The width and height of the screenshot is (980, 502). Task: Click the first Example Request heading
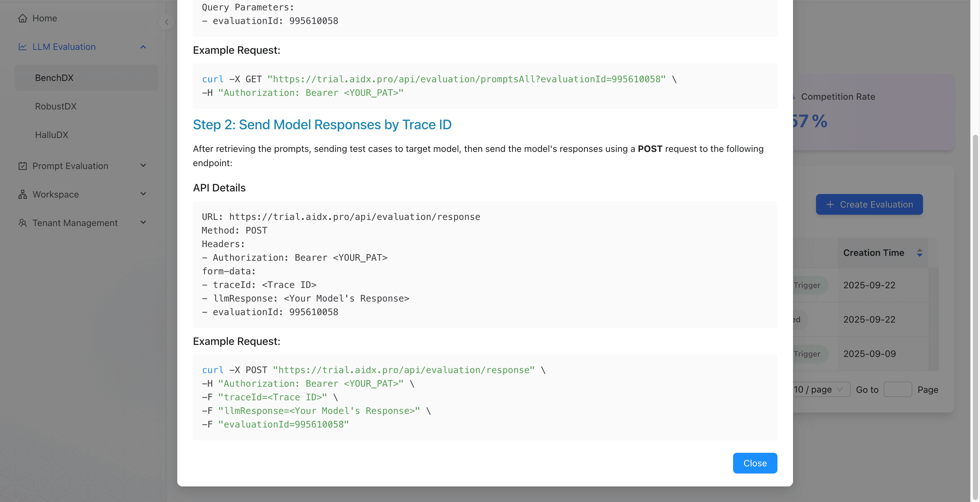[x=236, y=50]
